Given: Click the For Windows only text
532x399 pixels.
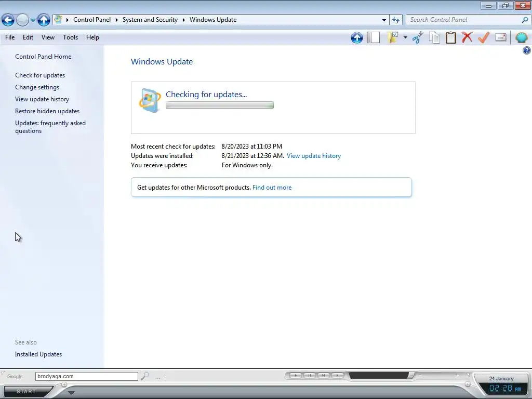Looking at the screenshot, I should click(247, 165).
